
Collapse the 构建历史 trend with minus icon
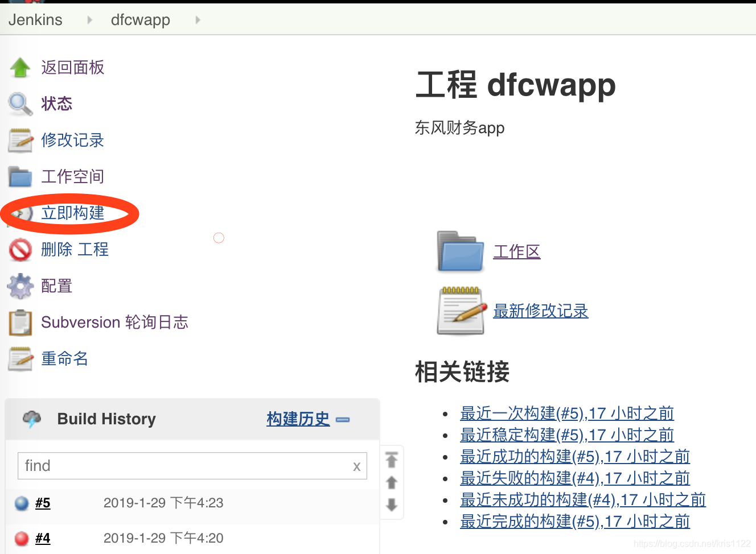(x=343, y=420)
